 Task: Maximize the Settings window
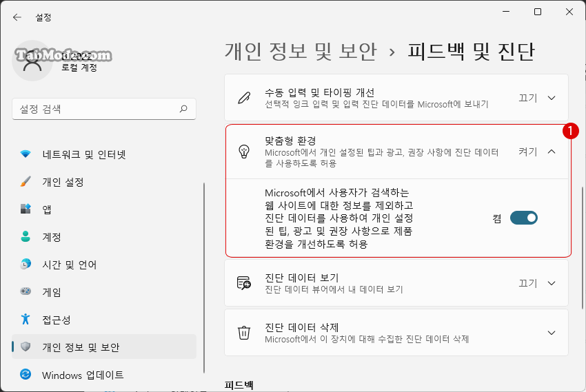[538, 12]
